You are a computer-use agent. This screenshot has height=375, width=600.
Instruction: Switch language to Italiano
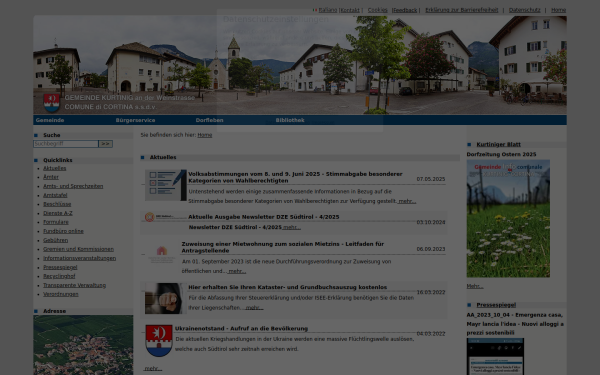pyautogui.click(x=328, y=10)
